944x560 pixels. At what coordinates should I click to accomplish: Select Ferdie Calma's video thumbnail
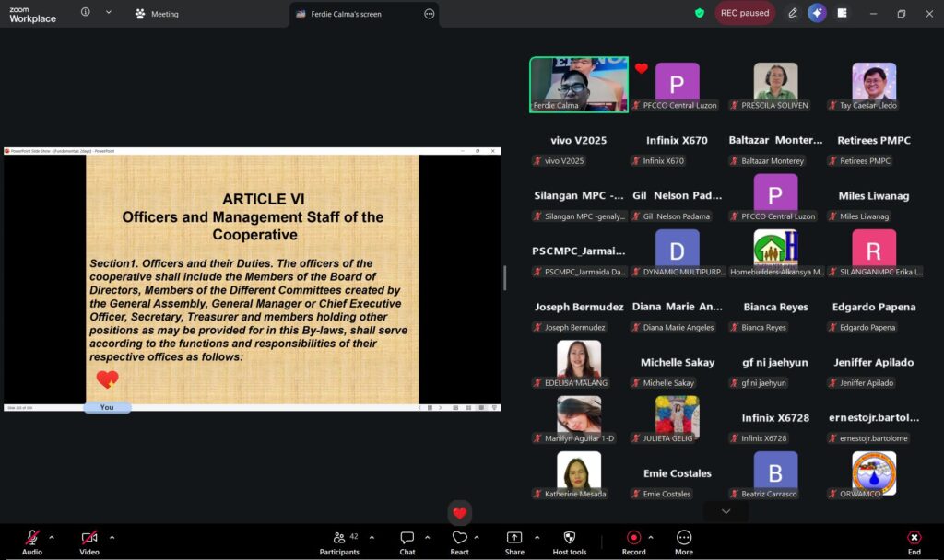[x=578, y=85]
